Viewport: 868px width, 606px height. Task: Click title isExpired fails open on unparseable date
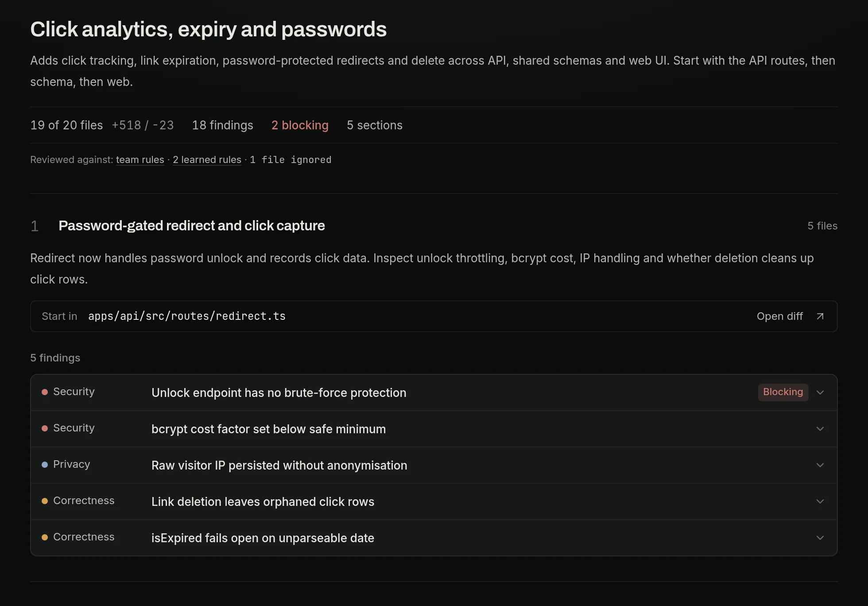point(263,538)
